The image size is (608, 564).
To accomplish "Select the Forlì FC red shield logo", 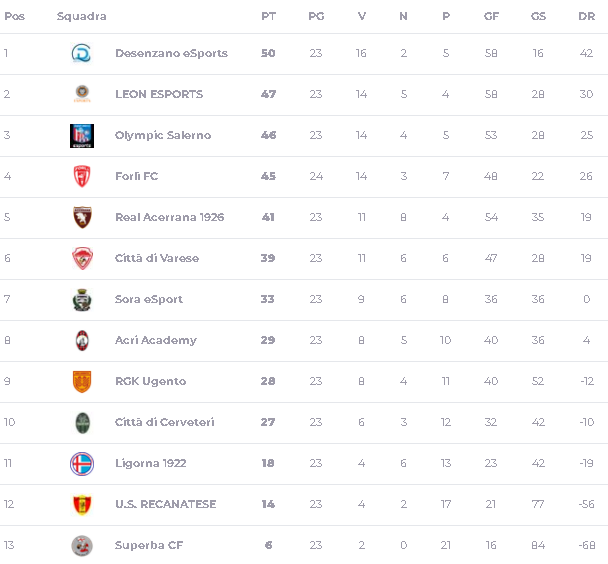I will tap(82, 176).
